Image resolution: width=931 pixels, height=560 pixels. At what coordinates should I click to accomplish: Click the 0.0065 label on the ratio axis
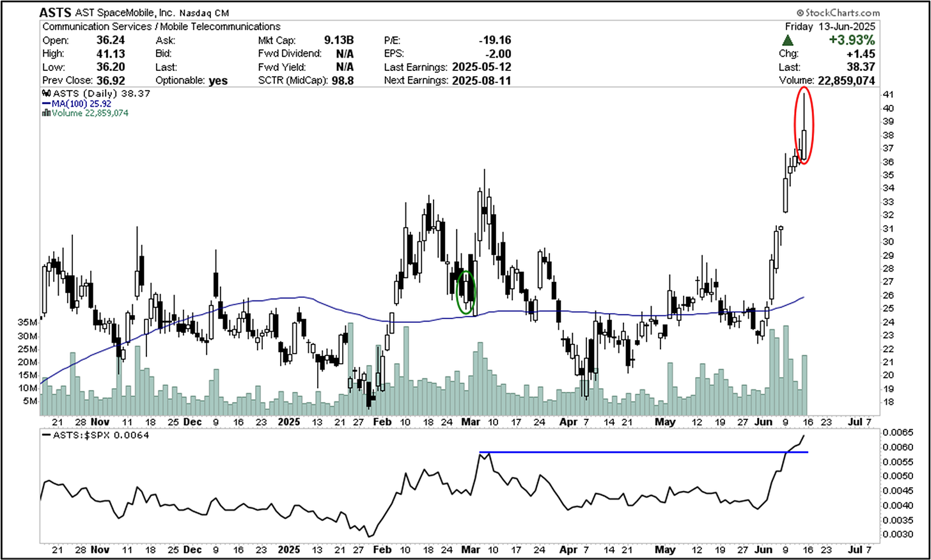pyautogui.click(x=897, y=432)
